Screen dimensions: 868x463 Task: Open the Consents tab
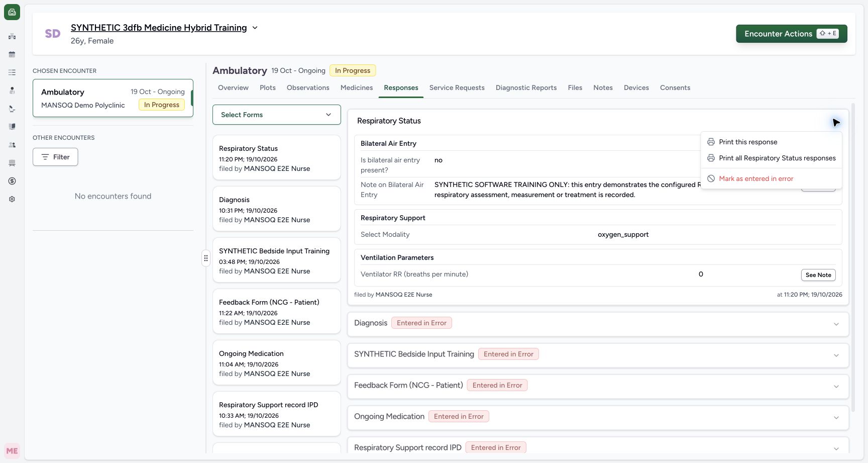click(675, 87)
